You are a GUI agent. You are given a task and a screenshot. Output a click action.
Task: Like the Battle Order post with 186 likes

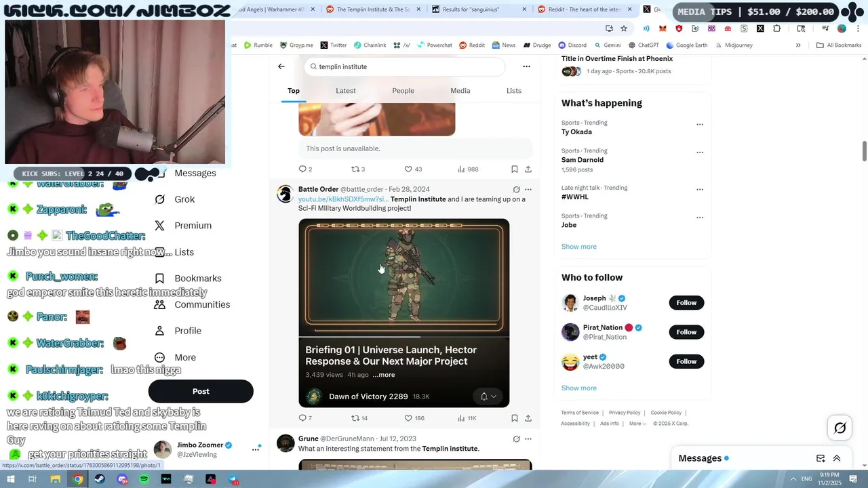click(414, 418)
